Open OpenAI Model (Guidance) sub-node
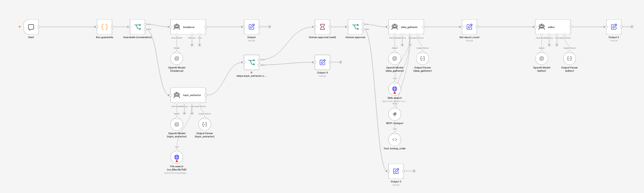This screenshot has height=193, width=644. click(177, 58)
